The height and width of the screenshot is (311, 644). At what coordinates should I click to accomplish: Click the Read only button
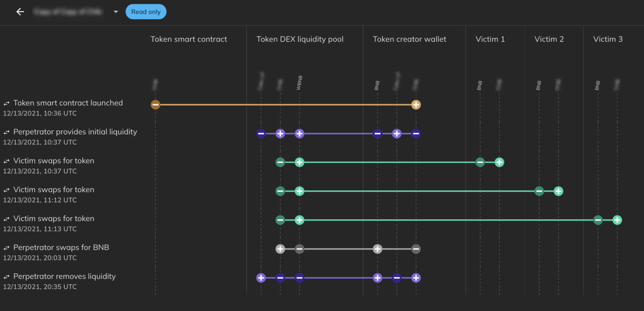tap(146, 12)
